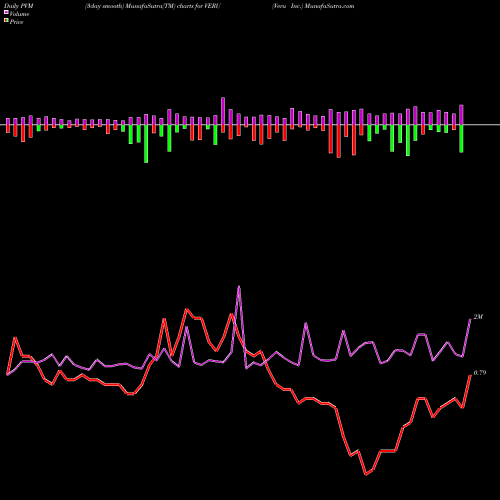Click the Price legend swatch
This screenshot has height=500, width=500.
(6, 21)
